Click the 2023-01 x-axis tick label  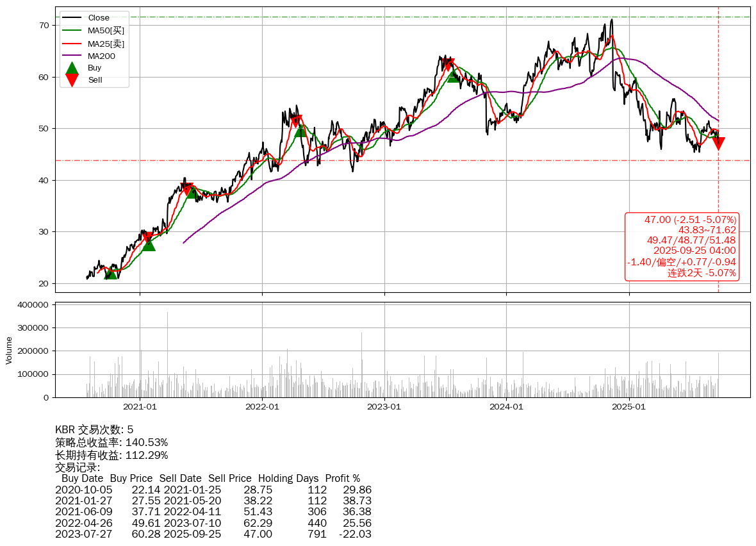point(384,406)
